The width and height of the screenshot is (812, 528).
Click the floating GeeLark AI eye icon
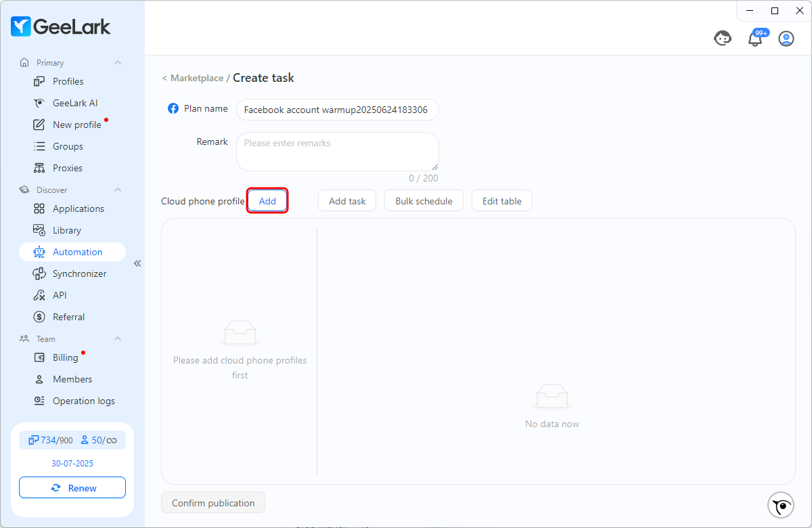(x=781, y=505)
